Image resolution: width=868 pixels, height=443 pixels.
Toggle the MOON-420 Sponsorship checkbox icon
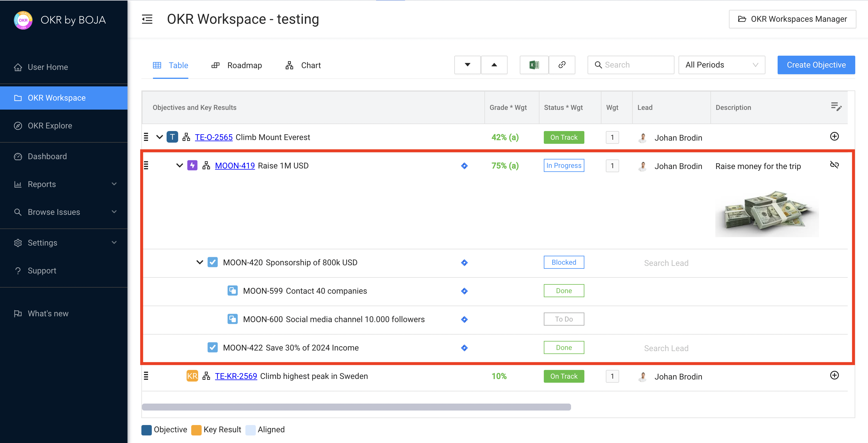(x=213, y=262)
